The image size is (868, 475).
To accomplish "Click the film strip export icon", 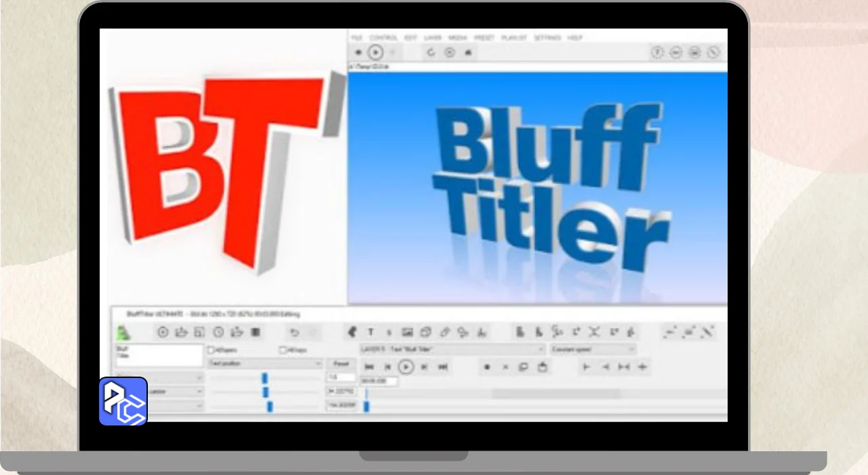I will coord(256,332).
